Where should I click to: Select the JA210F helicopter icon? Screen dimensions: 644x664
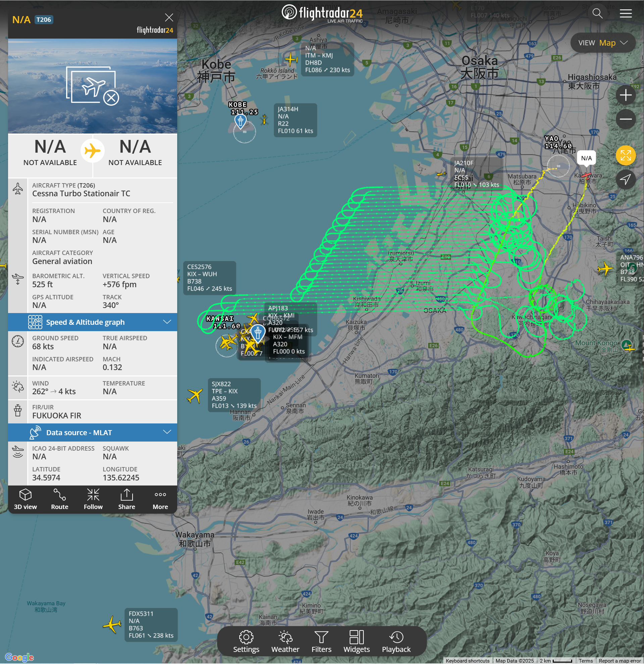[x=441, y=174]
